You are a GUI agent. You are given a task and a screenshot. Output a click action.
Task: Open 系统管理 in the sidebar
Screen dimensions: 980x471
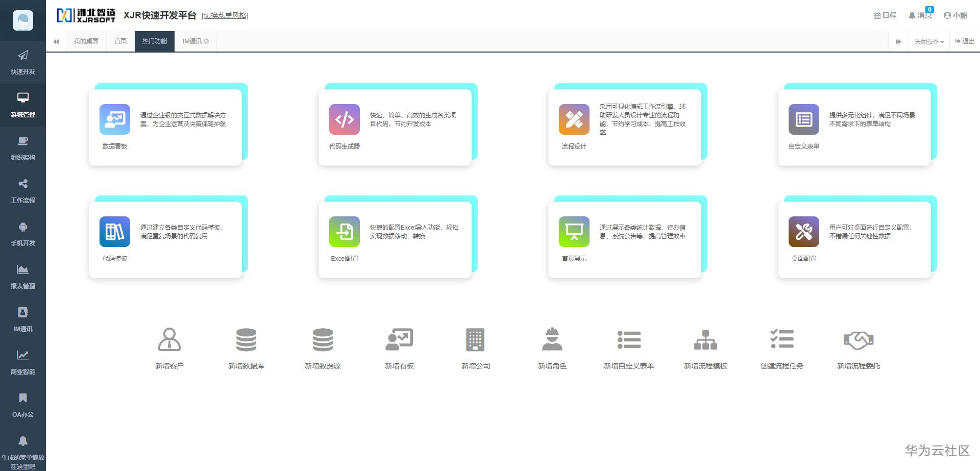click(23, 105)
